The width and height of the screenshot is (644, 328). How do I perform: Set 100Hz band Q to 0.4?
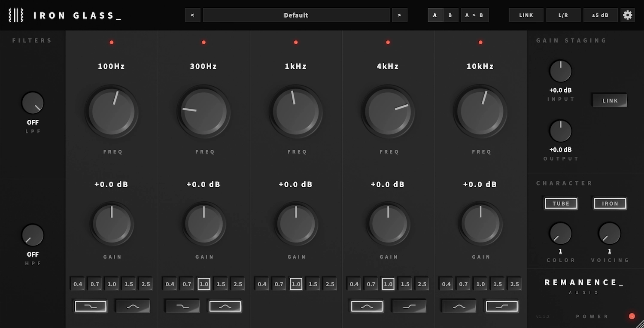click(78, 284)
